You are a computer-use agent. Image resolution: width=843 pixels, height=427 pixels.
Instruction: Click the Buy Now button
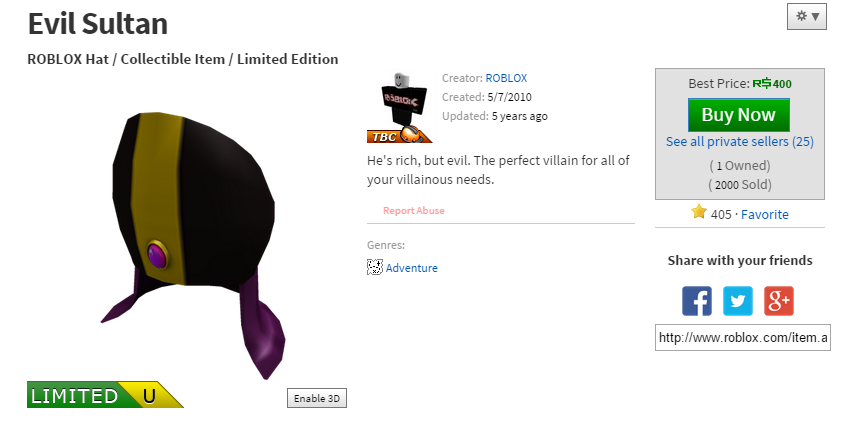coord(739,115)
